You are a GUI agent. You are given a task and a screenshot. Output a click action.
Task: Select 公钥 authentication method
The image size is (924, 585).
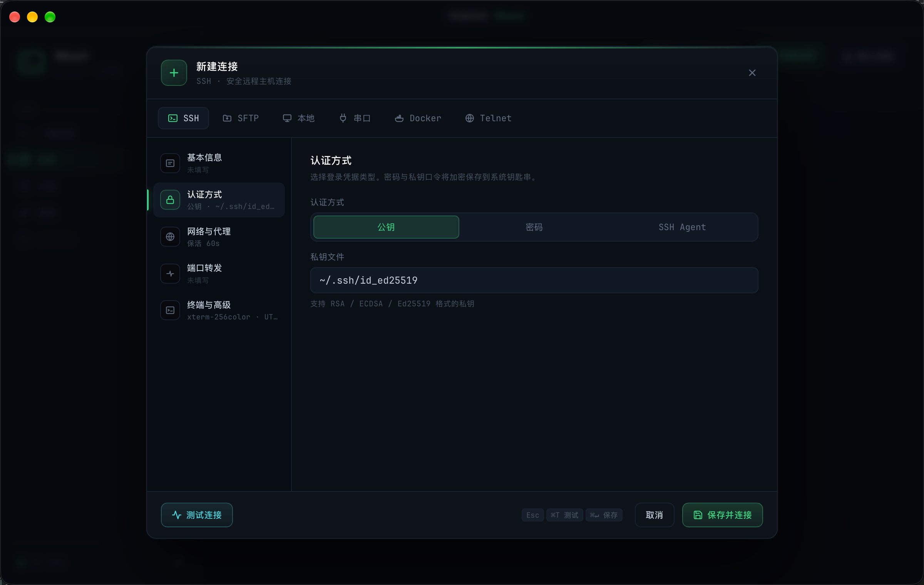(386, 227)
